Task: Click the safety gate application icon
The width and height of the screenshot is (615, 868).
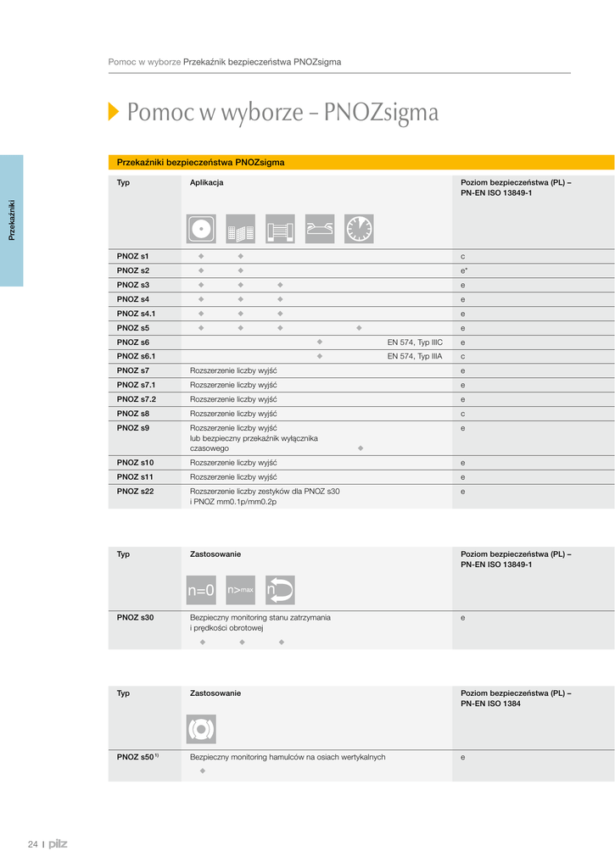Action: pyautogui.click(x=280, y=229)
